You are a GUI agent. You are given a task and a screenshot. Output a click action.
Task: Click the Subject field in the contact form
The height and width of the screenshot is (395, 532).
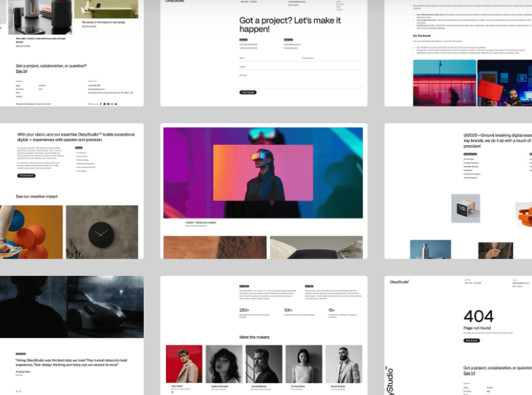301,67
